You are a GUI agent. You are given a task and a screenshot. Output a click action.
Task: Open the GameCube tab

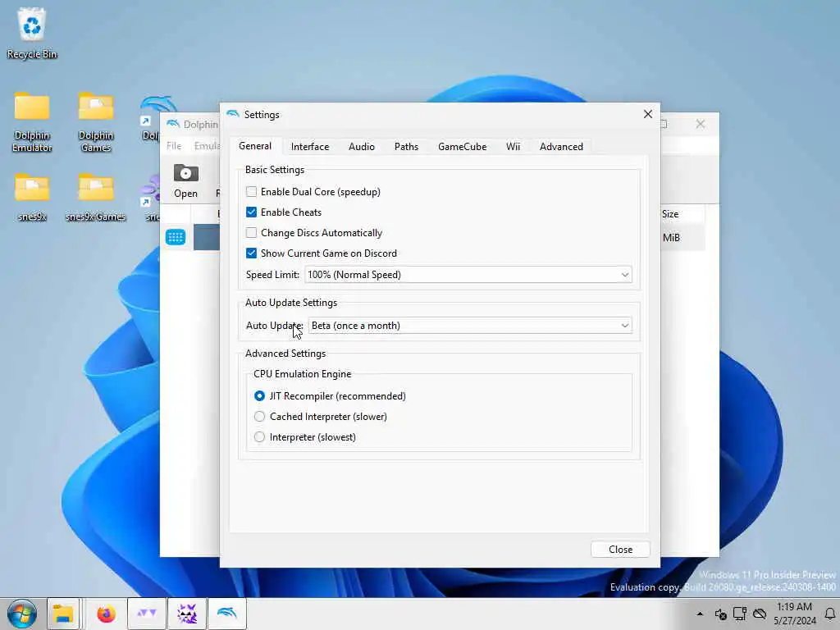(463, 146)
